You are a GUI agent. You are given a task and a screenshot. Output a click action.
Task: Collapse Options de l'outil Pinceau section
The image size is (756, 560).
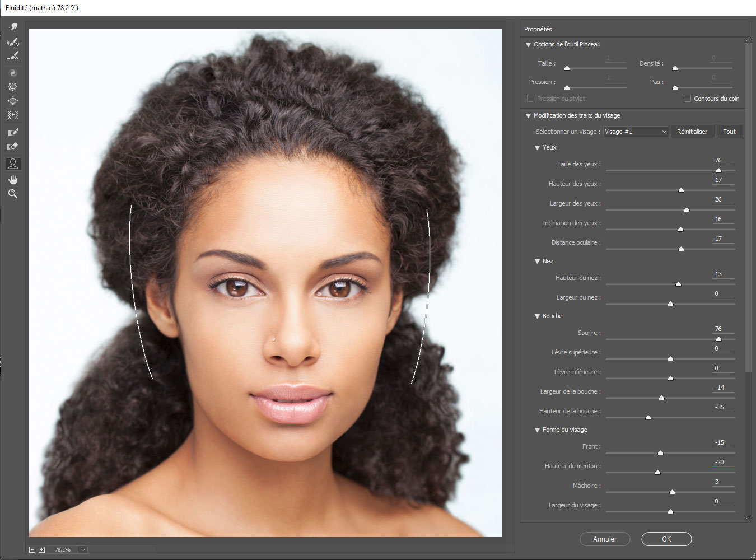[x=528, y=45]
